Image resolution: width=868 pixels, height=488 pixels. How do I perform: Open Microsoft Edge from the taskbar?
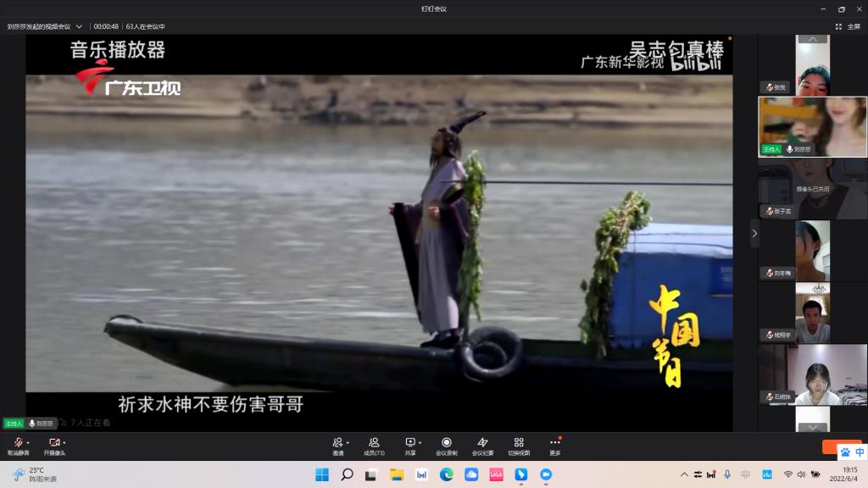[446, 474]
